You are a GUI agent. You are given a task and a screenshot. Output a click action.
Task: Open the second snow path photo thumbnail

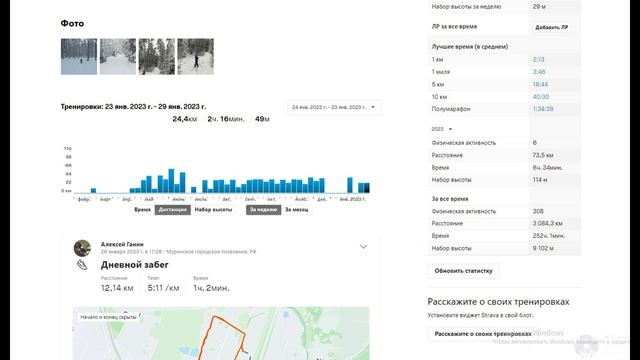tap(118, 56)
